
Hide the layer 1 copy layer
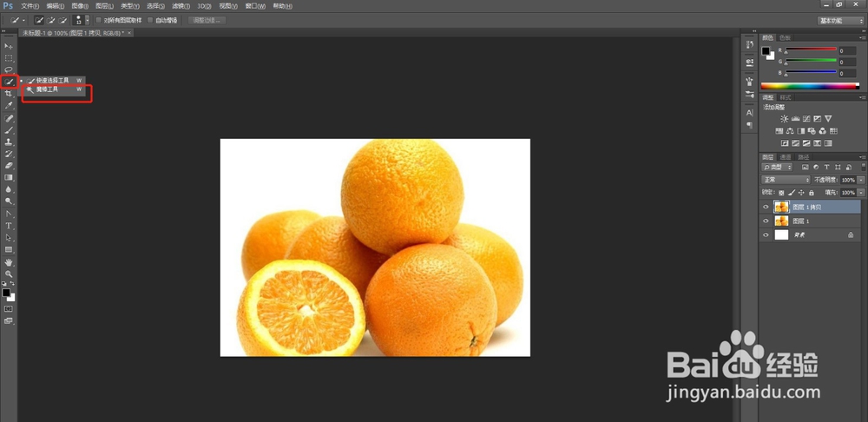point(766,208)
